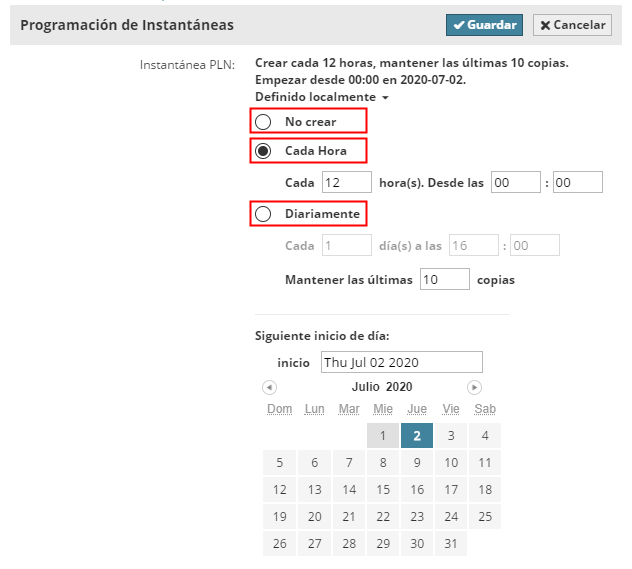
Task: Click the Guardar button
Action: [484, 25]
